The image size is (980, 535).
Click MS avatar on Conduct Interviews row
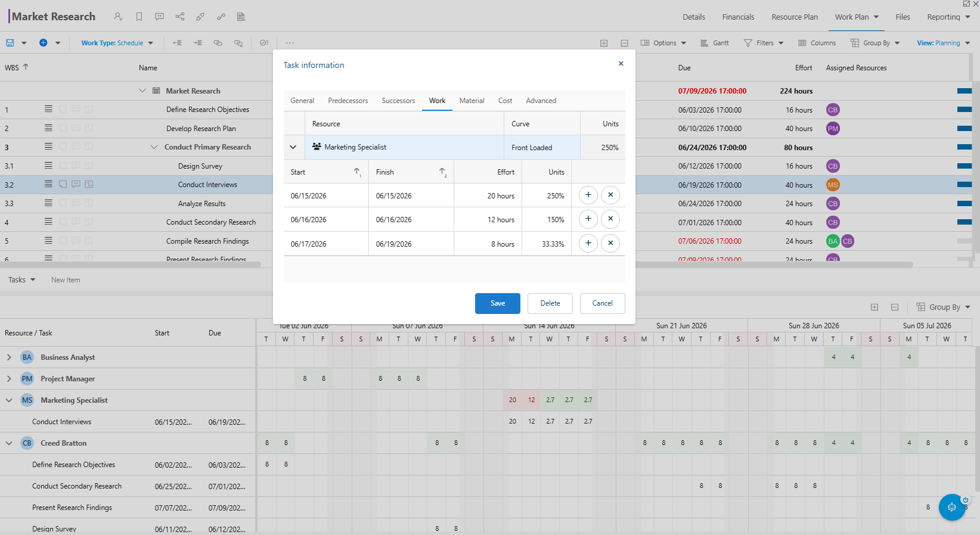(833, 185)
